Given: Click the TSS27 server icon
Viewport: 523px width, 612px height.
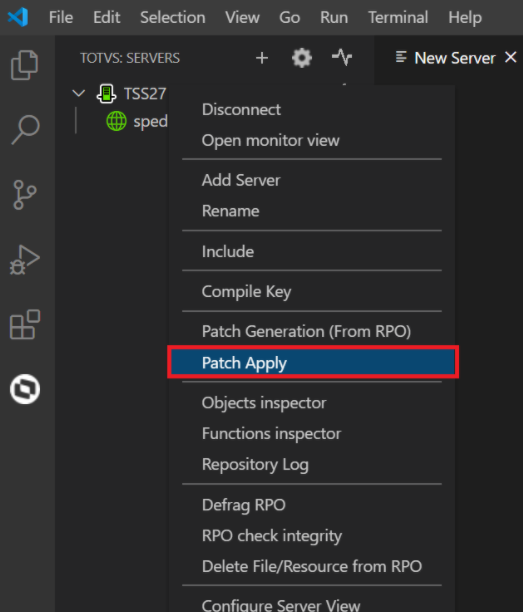Looking at the screenshot, I should coord(106,94).
